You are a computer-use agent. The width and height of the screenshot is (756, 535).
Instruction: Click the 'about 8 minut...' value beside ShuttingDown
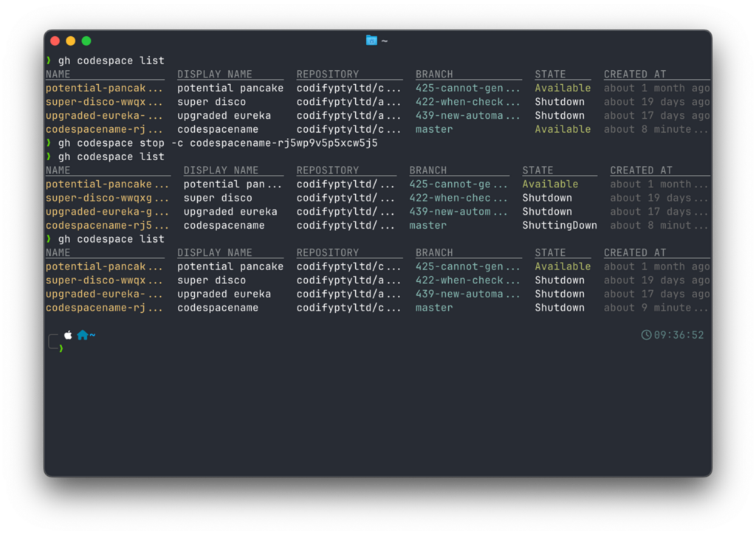click(659, 225)
